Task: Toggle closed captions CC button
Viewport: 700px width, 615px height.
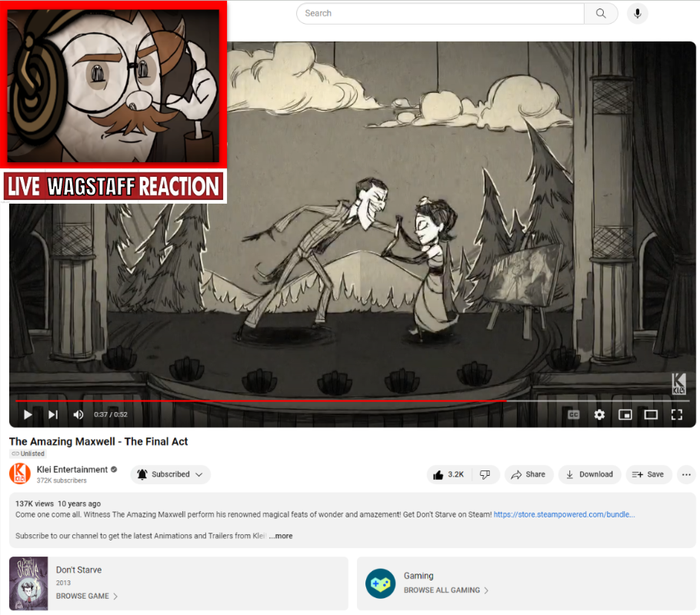Action: 573,414
